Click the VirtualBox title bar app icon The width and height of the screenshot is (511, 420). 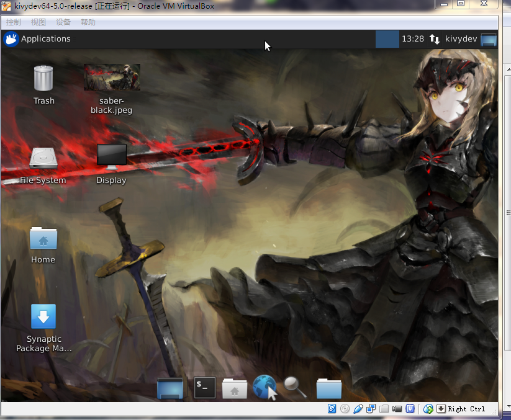pos(6,6)
